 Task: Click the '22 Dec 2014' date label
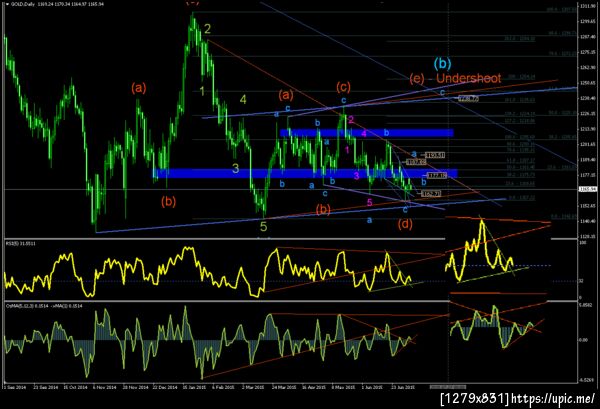[x=165, y=387]
